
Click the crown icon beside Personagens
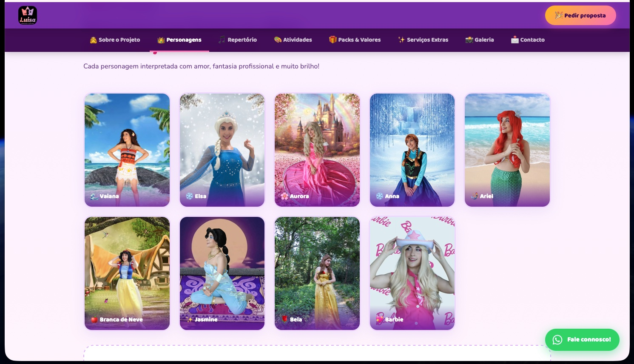[161, 40]
